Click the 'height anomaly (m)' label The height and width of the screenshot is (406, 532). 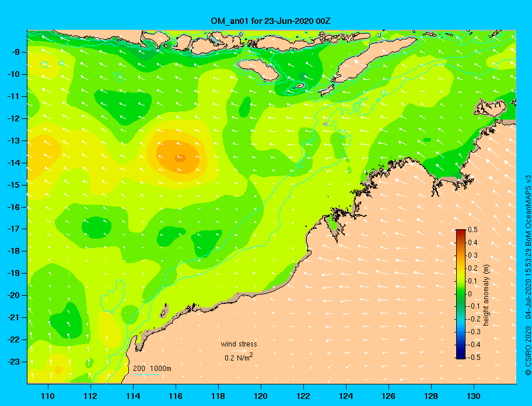tap(486, 295)
